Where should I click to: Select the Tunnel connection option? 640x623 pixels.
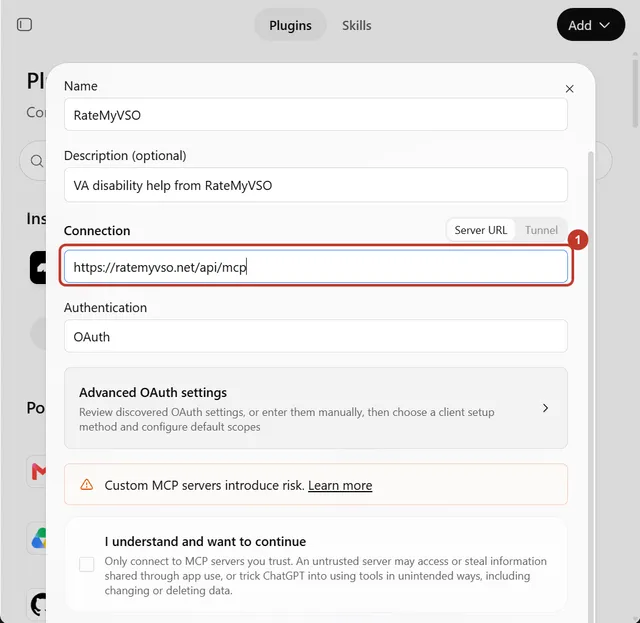[x=541, y=230]
